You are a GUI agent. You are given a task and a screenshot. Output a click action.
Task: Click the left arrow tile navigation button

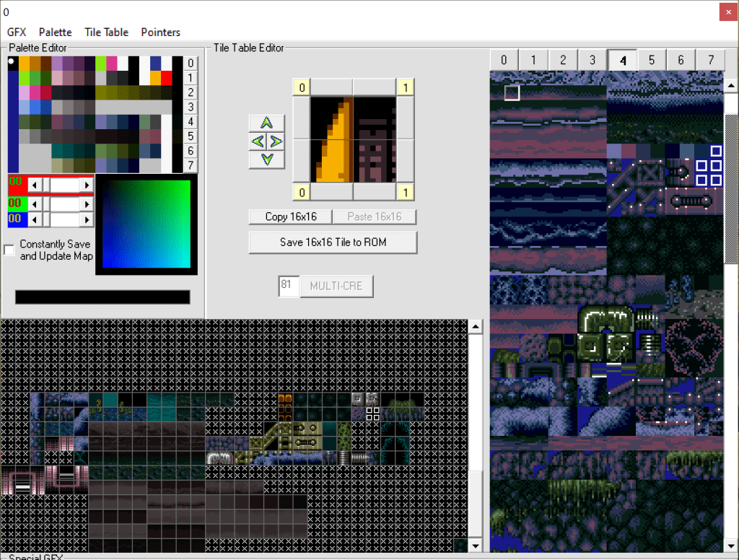(x=258, y=141)
